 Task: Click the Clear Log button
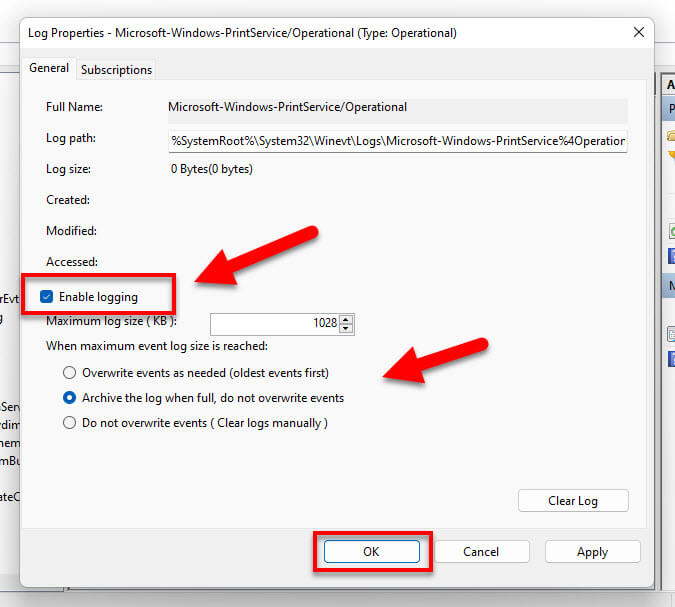[573, 501]
